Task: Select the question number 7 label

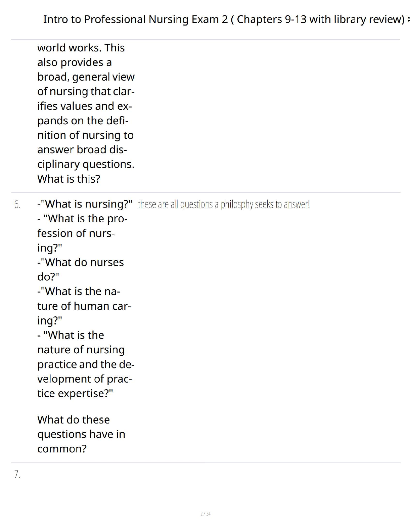Action: [17, 474]
